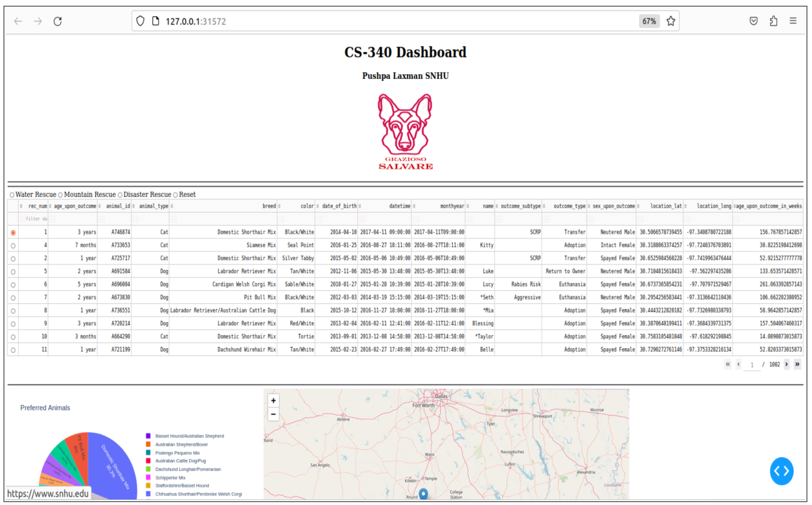
Task: Open the Firefox hamburger menu
Action: pos(793,21)
